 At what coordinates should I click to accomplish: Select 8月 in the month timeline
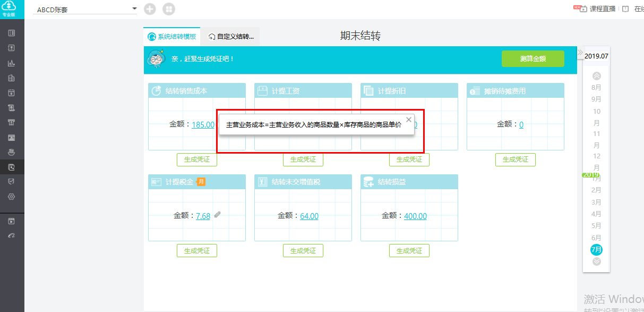(x=597, y=88)
